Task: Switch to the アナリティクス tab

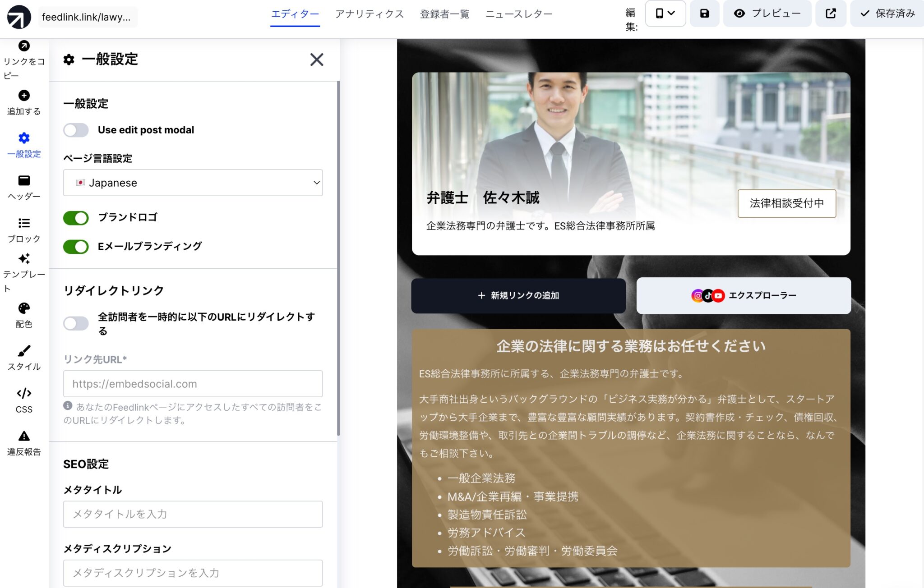Action: 370,14
